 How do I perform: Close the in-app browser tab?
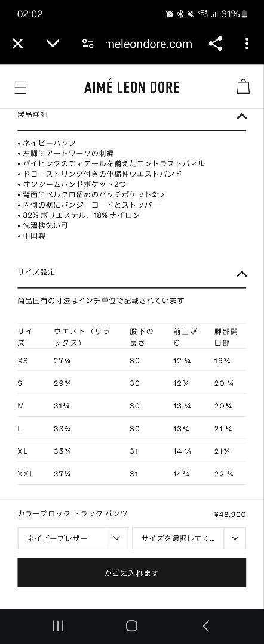click(x=17, y=43)
